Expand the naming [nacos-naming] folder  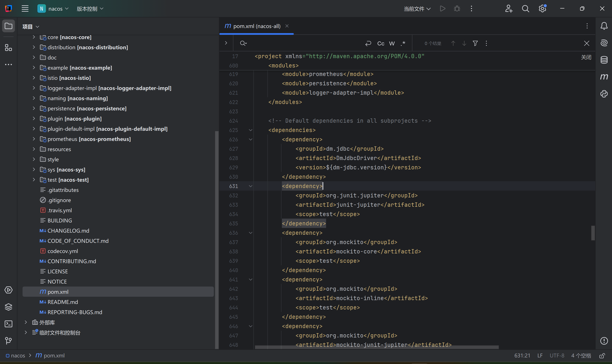[34, 98]
